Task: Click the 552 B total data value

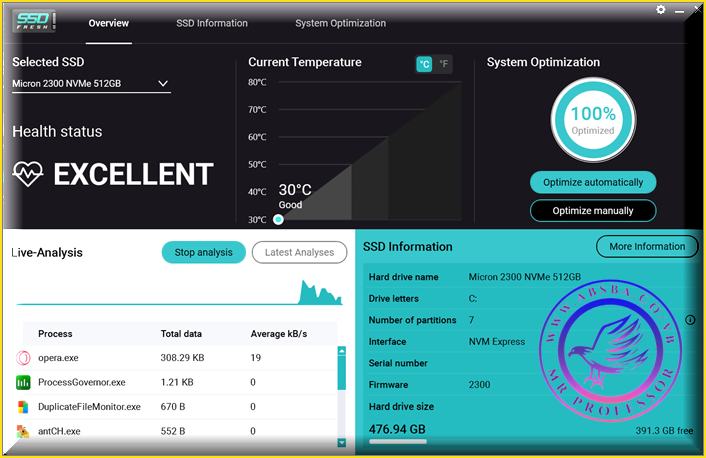Action: tap(173, 431)
